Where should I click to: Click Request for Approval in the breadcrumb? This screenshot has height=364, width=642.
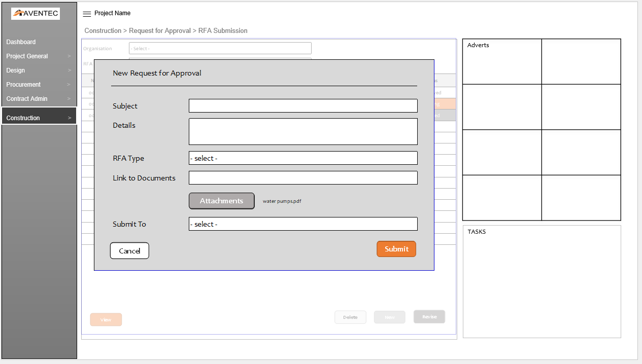[x=159, y=31]
